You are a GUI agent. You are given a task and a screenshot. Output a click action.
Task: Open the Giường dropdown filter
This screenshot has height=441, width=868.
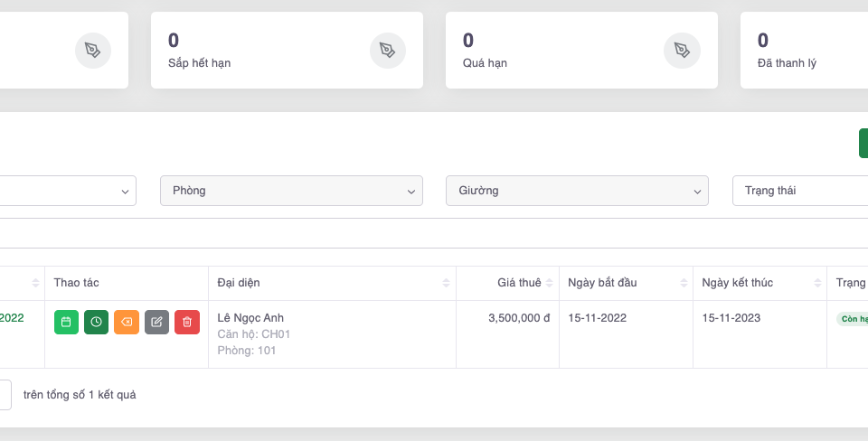577,191
